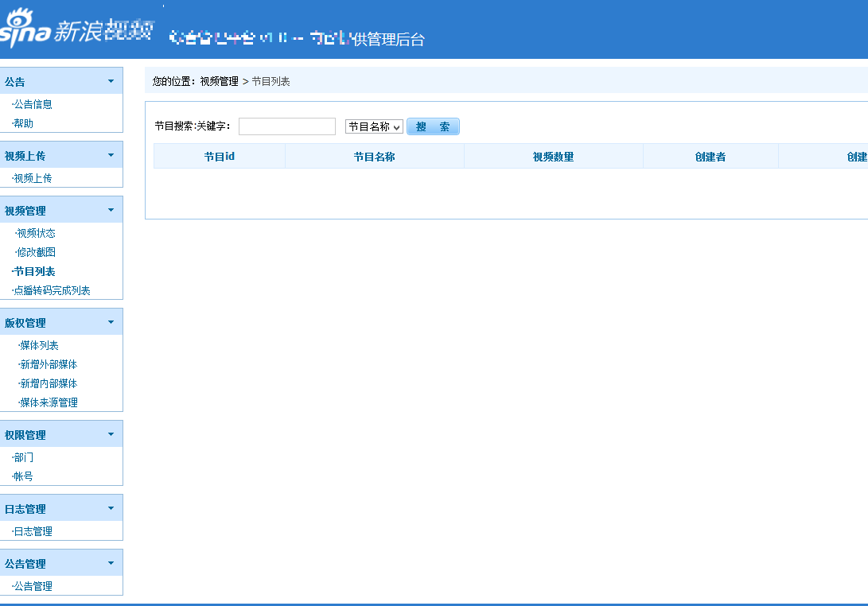Click the 节目id column header
This screenshot has width=868, height=606.
(220, 157)
